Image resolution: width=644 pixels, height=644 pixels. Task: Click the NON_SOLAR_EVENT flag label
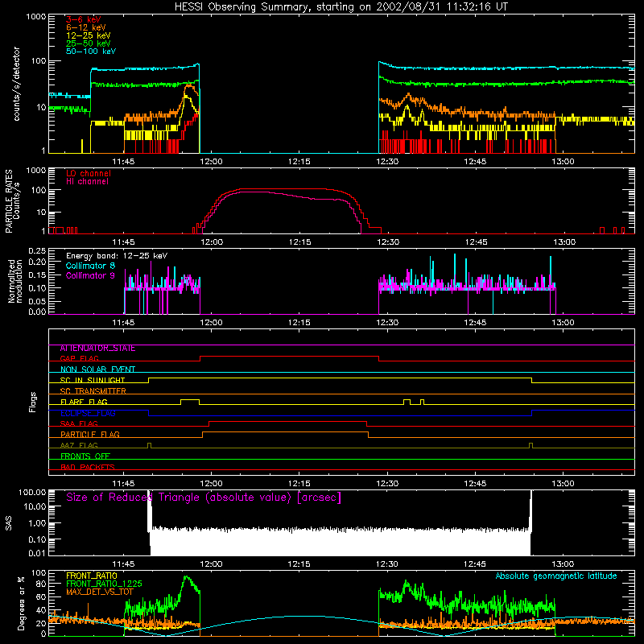pos(97,369)
